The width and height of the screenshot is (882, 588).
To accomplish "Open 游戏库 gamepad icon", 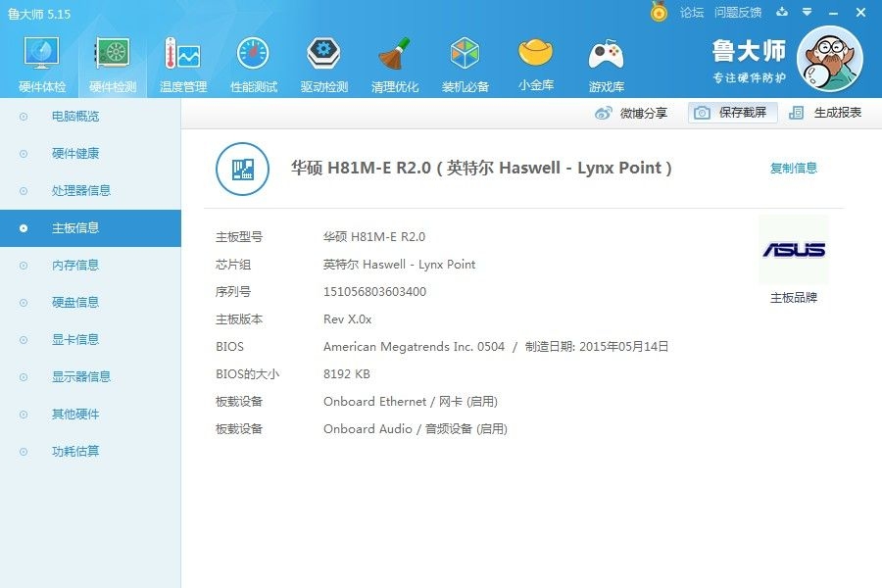I will click(606, 55).
